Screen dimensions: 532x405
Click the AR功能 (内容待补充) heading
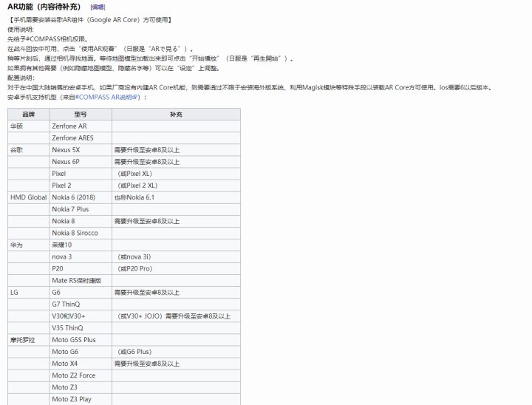(x=44, y=7)
